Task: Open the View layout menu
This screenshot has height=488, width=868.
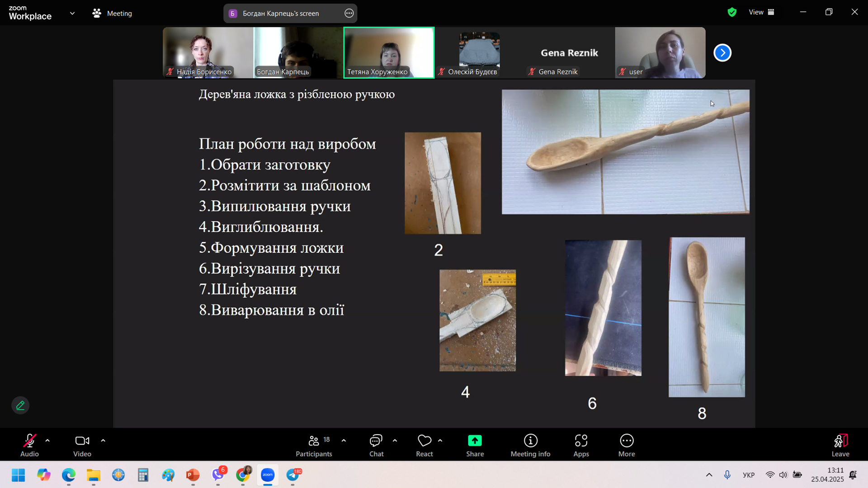Action: (761, 12)
